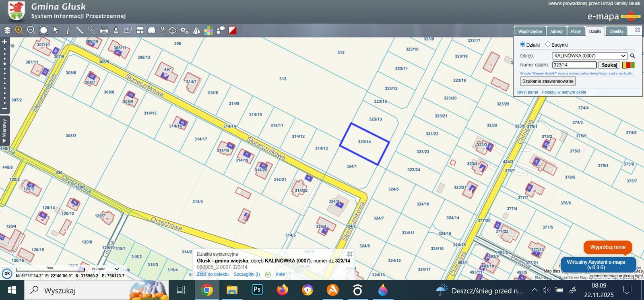Open Google Chrome from the taskbar
Viewport: 644px width, 300px height.
tap(207, 290)
